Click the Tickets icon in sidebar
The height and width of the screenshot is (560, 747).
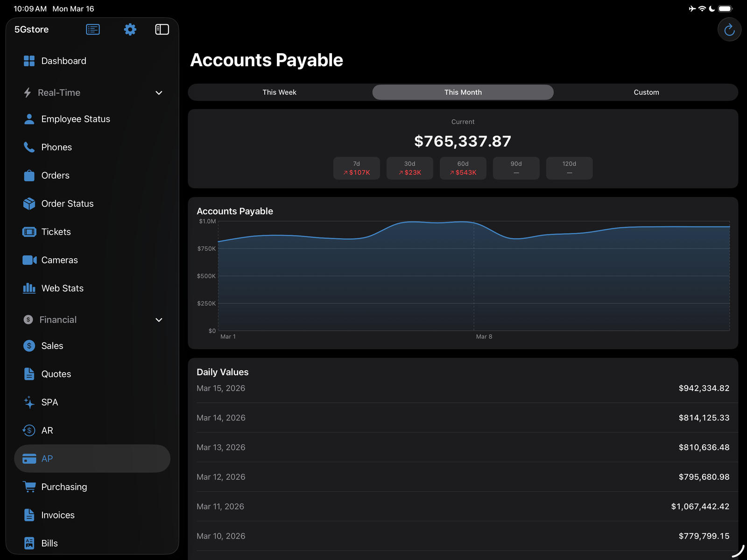point(29,231)
